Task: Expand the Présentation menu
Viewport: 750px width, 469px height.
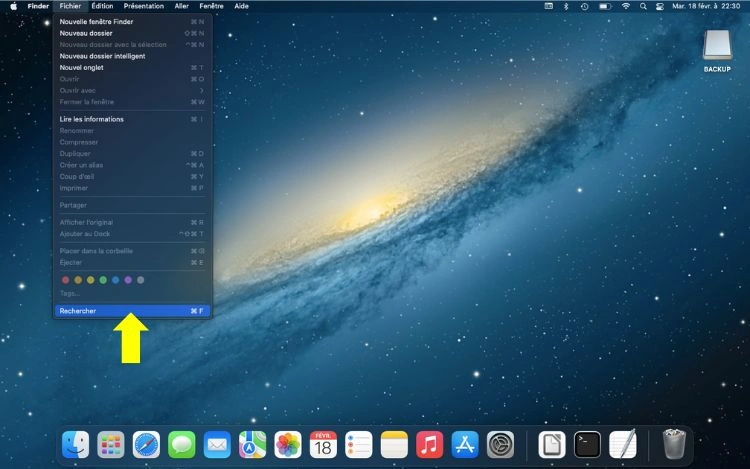Action: click(x=143, y=6)
